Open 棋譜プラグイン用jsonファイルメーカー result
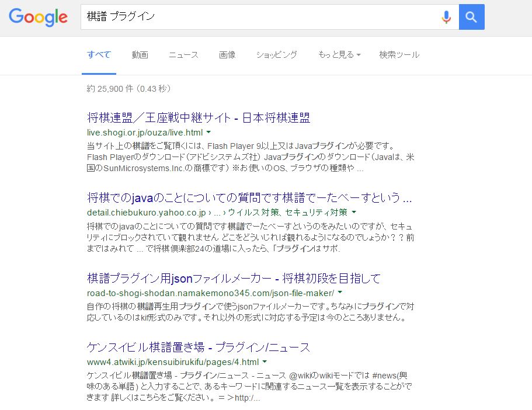 [234, 279]
